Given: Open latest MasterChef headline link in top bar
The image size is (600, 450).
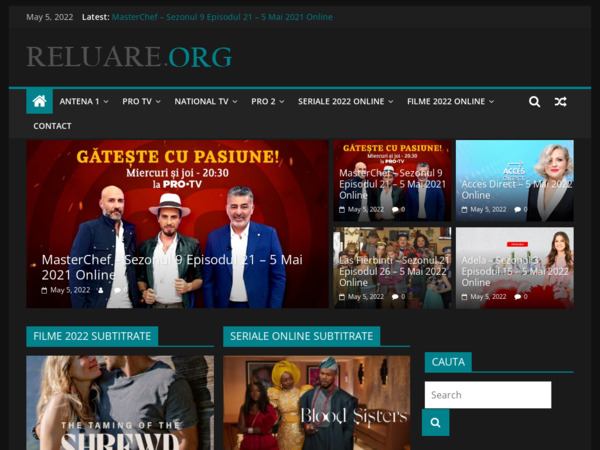Looking at the screenshot, I should pos(222,17).
